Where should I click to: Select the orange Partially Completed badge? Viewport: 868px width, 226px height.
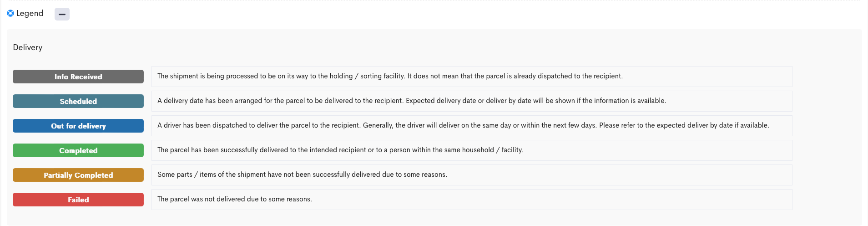[x=78, y=175]
